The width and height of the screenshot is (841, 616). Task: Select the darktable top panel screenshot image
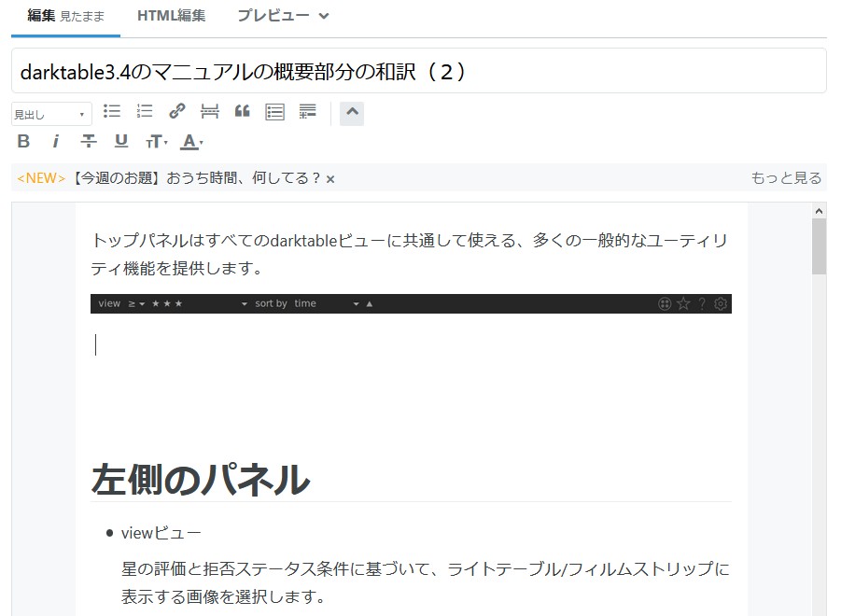pyautogui.click(x=411, y=303)
